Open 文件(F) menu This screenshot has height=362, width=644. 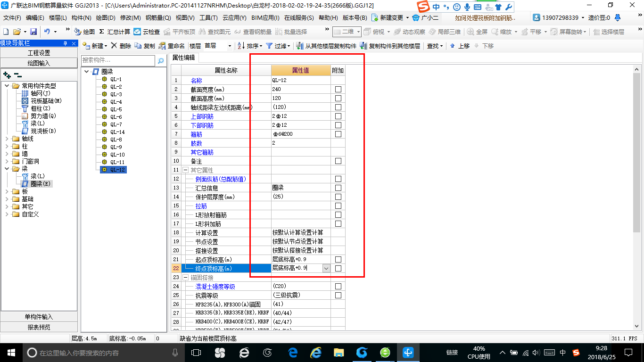12,18
